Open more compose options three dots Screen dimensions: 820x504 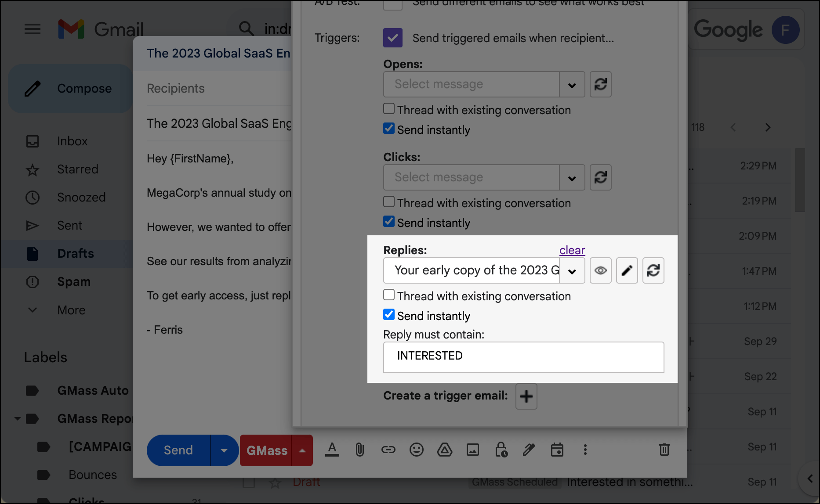click(585, 450)
